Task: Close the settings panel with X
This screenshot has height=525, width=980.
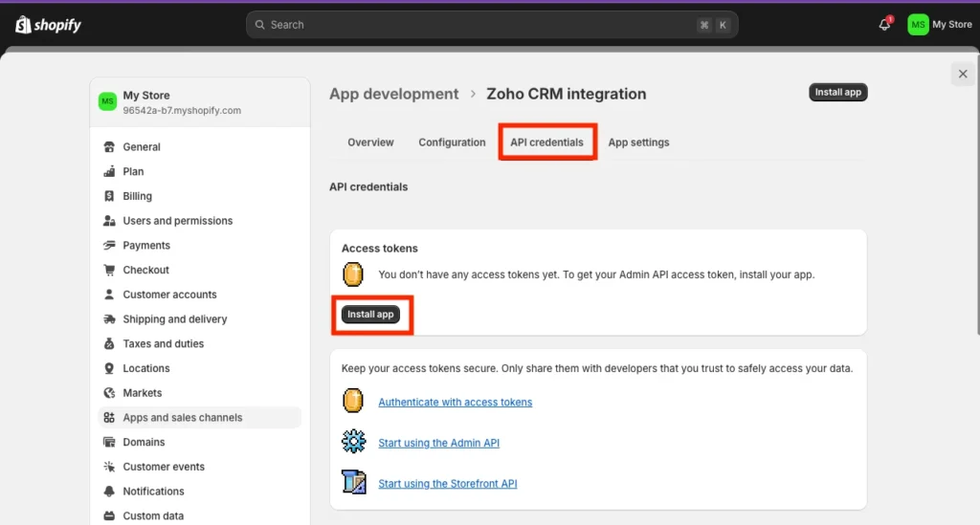Action: (963, 74)
